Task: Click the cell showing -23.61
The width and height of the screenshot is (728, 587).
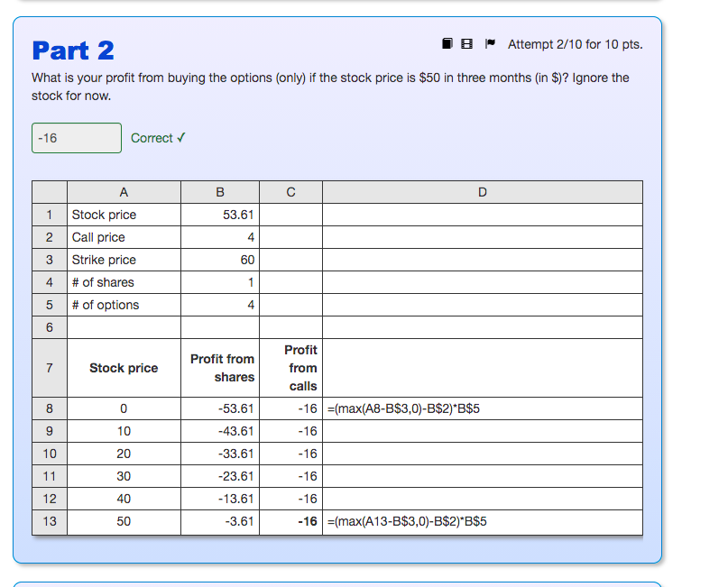Action: pyautogui.click(x=220, y=477)
